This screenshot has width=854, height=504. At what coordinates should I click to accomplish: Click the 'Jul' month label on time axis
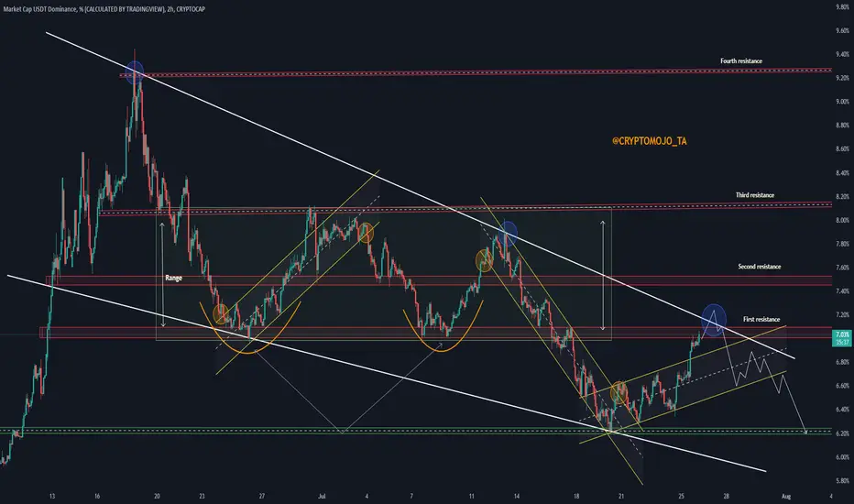[x=322, y=497]
